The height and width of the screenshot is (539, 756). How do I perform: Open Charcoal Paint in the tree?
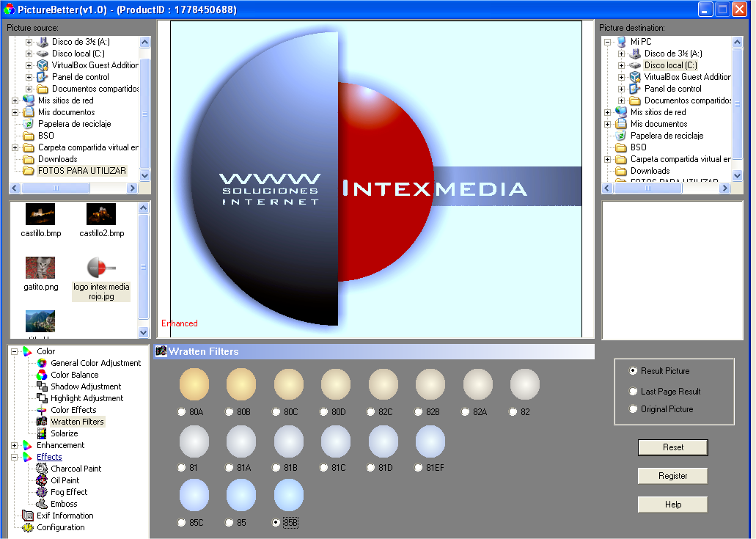76,468
